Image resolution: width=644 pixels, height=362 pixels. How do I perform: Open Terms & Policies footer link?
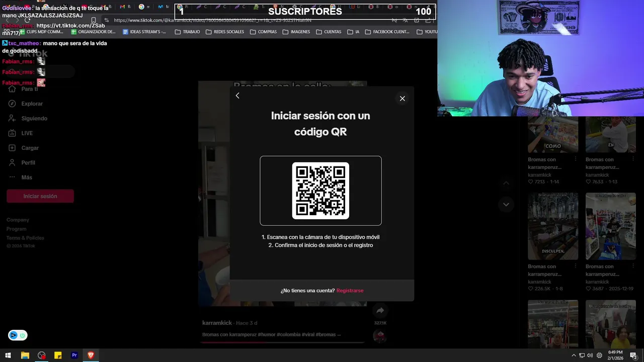pos(25,238)
